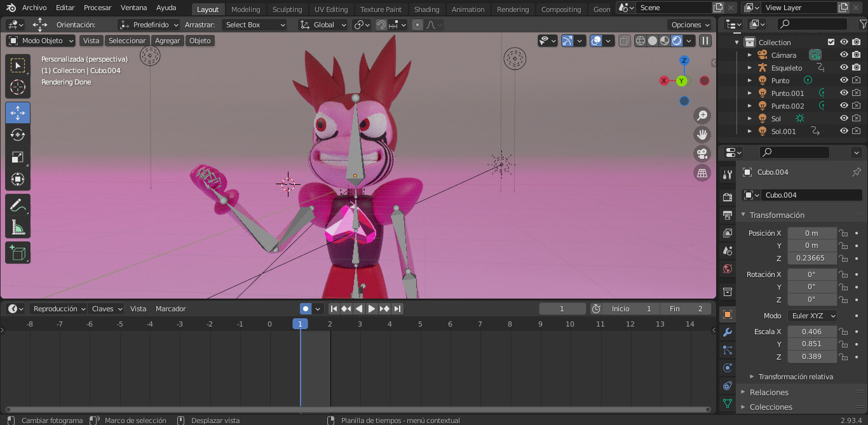
Task: Select the Annotate pencil tool
Action: 18,205
